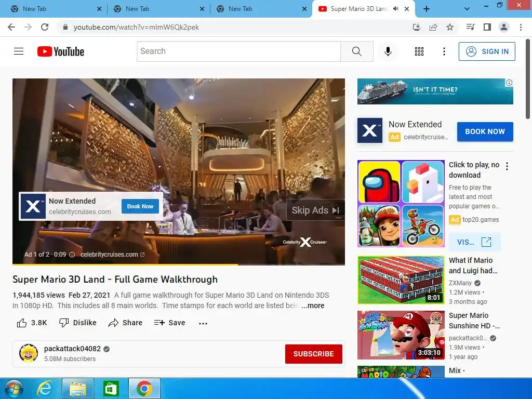The height and width of the screenshot is (399, 532).
Task: Open YouTube settings three-dot menu
Action: tap(444, 51)
